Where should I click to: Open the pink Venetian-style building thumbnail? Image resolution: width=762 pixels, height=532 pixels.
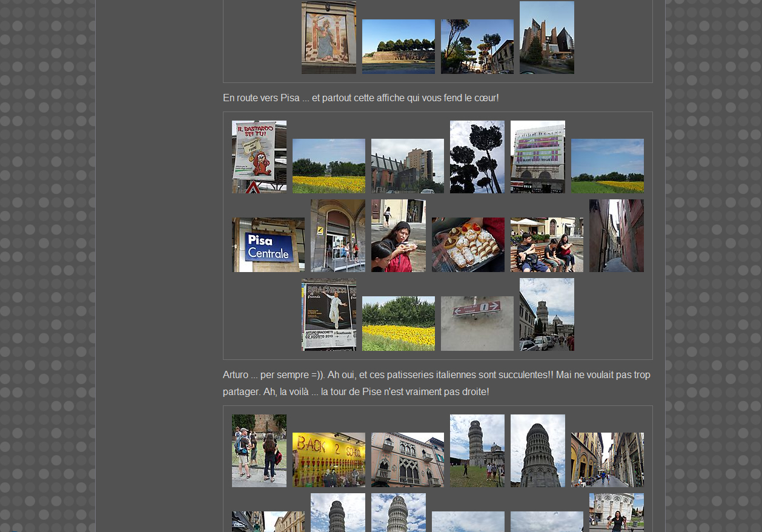coord(407,460)
